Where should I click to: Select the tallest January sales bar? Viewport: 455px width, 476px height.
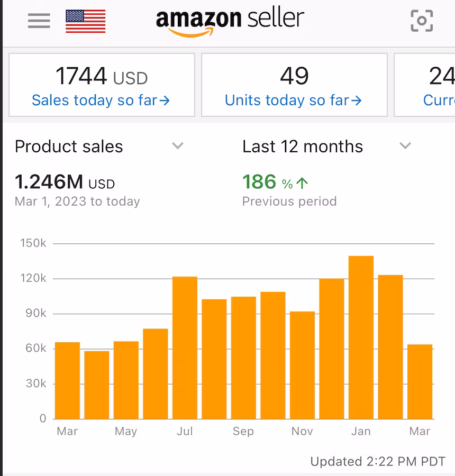pos(361,337)
